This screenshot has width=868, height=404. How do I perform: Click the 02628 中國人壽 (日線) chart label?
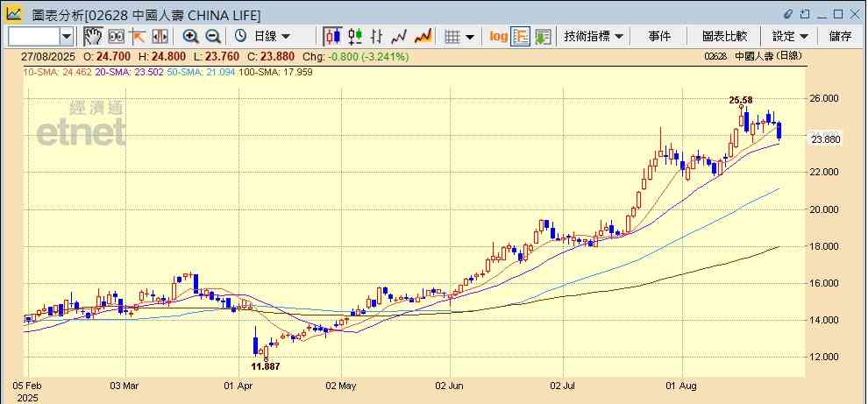753,56
